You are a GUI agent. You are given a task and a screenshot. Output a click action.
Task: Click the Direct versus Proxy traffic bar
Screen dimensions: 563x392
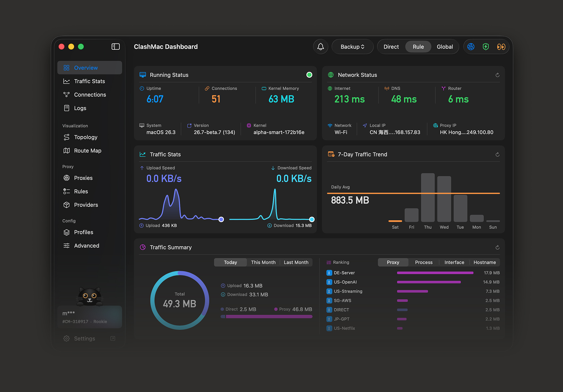[266, 316]
